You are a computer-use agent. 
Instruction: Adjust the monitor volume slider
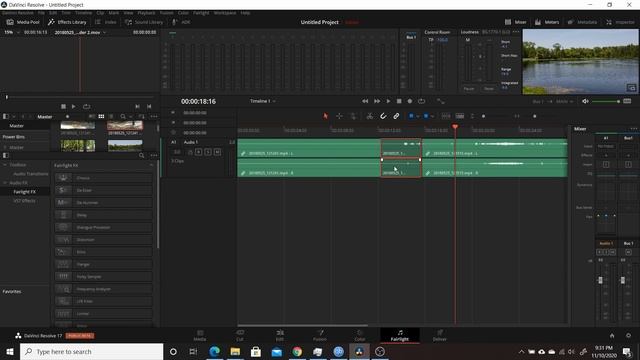(x=606, y=101)
